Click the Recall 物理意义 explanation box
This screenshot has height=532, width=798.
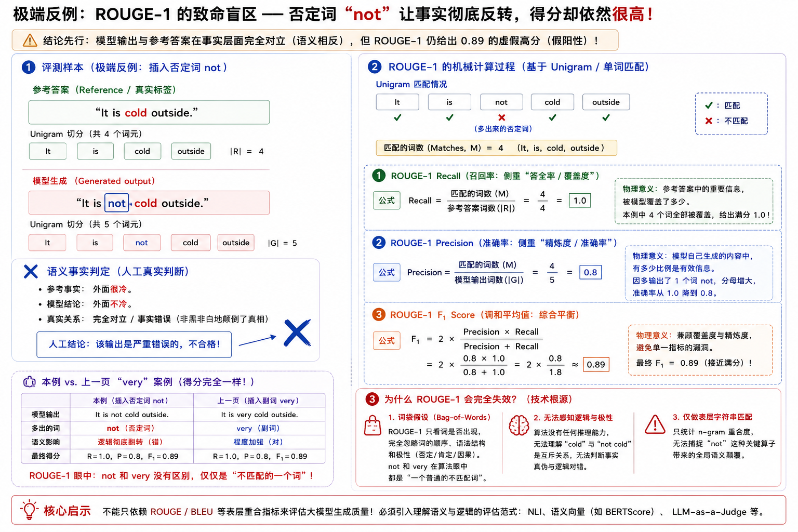[694, 202]
